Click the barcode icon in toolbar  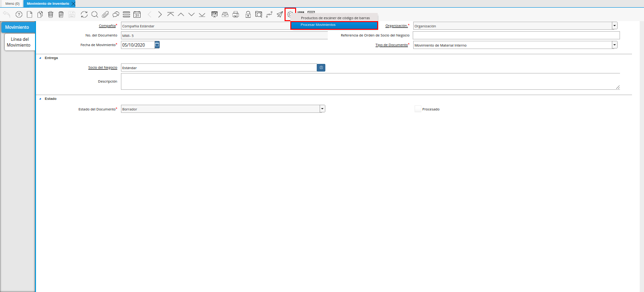tap(301, 13)
